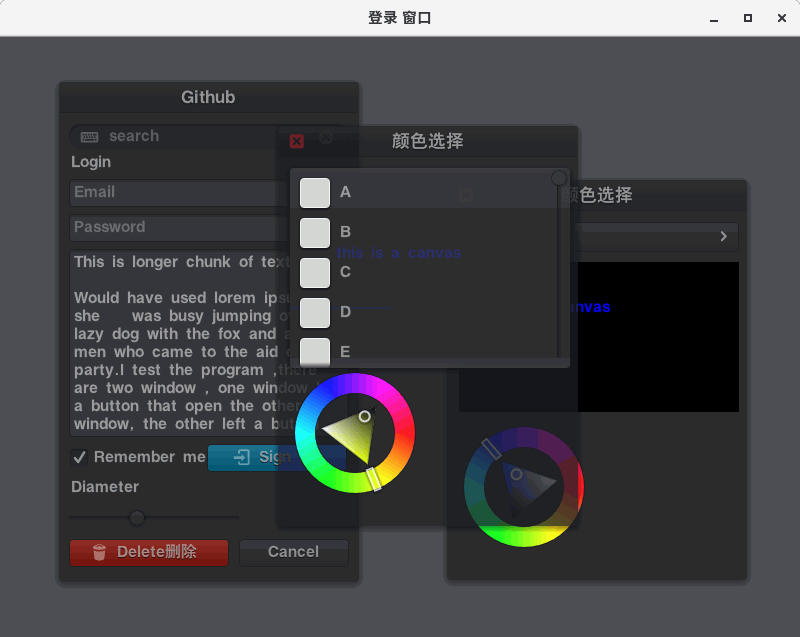Viewport: 800px width, 637px height.
Task: Click the sign-in arrow icon beside Sign
Action: click(242, 457)
